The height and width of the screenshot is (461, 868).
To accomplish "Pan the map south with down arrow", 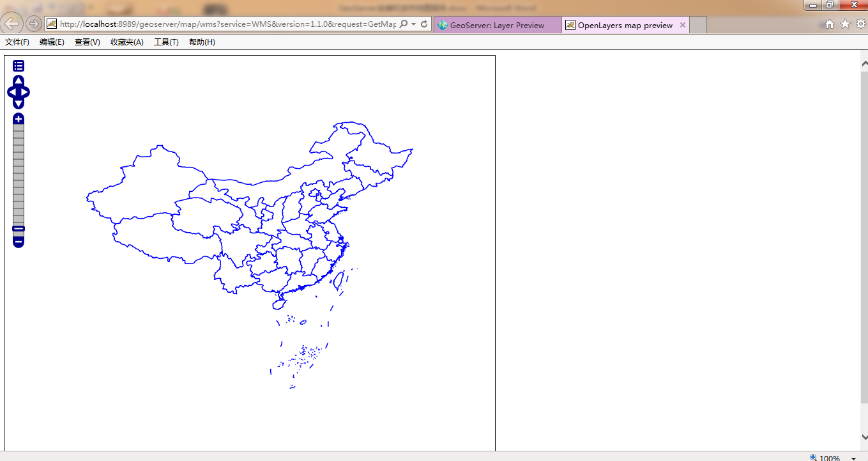I will click(x=19, y=104).
